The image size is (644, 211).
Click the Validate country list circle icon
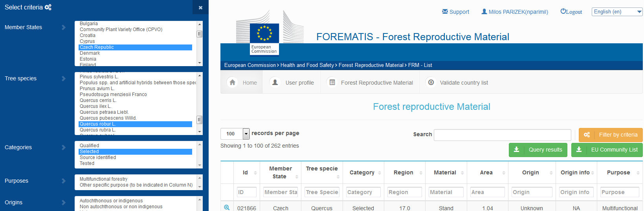(431, 82)
